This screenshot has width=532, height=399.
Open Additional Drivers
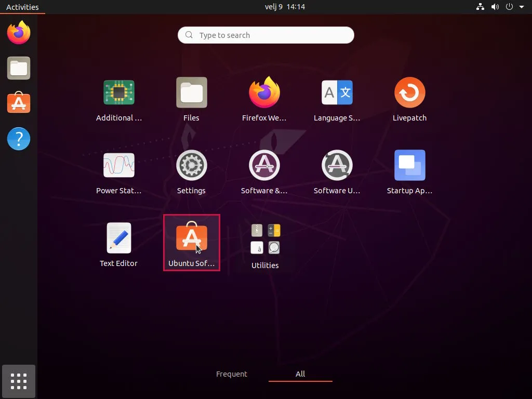(118, 92)
